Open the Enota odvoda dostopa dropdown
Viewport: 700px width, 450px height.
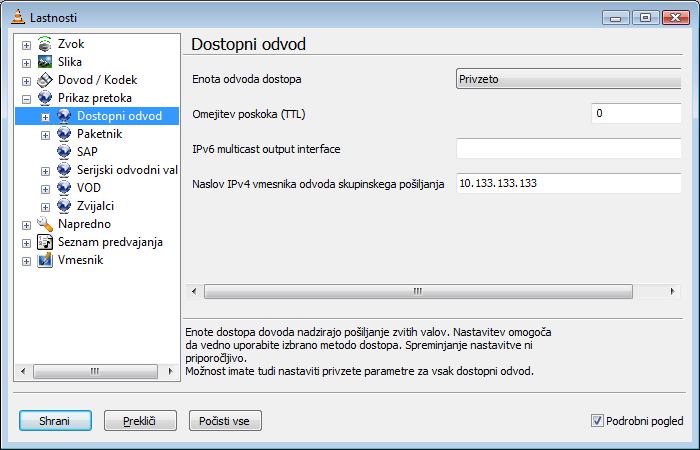tap(568, 79)
